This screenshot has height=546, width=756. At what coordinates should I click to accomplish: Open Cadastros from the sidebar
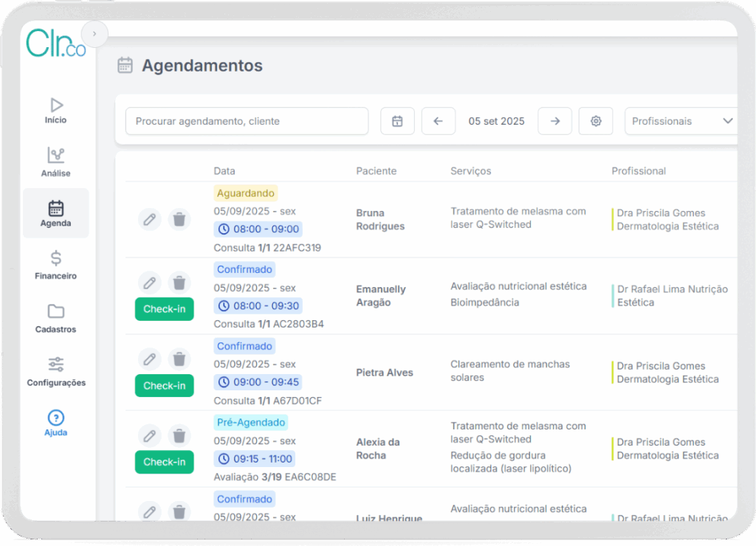(x=55, y=319)
